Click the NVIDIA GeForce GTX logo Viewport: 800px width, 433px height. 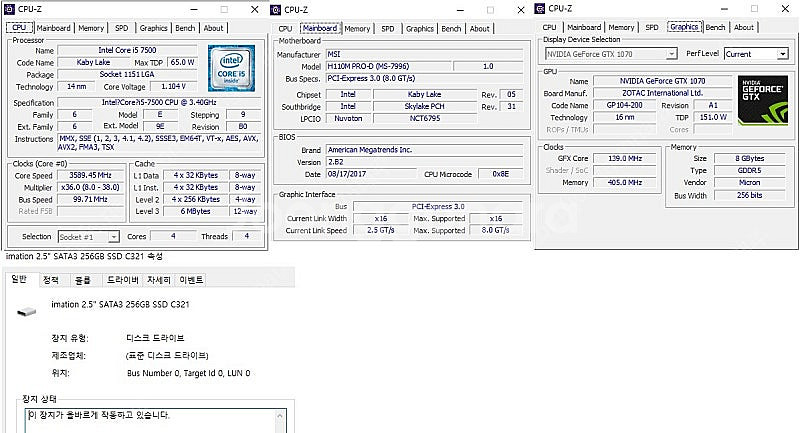point(763,100)
